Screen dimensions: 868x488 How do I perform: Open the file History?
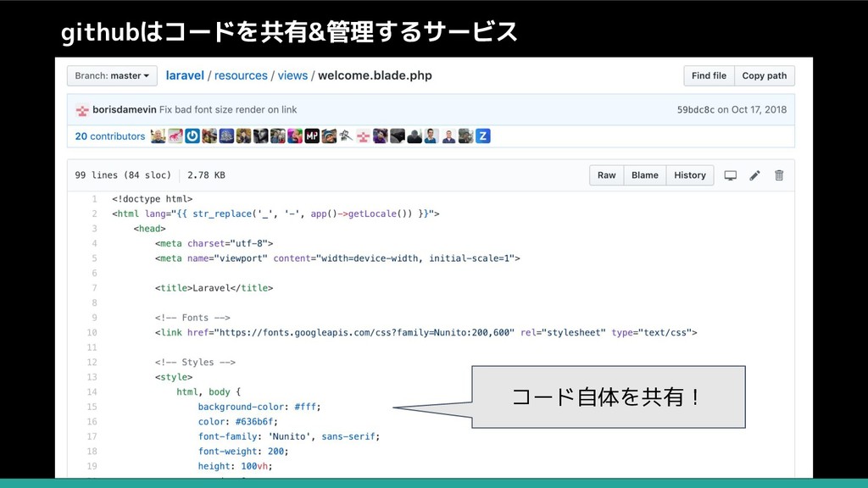(x=690, y=175)
